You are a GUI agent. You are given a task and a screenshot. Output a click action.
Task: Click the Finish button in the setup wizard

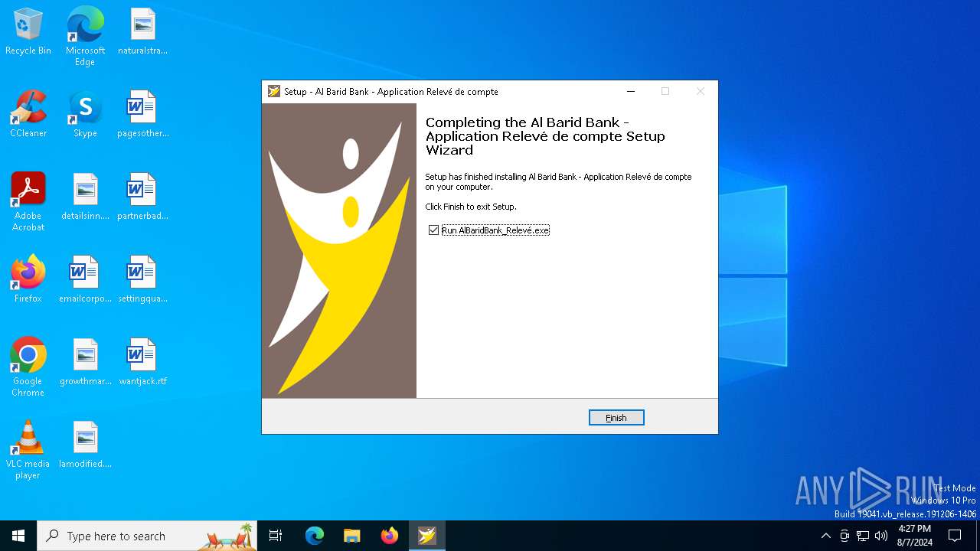(616, 418)
